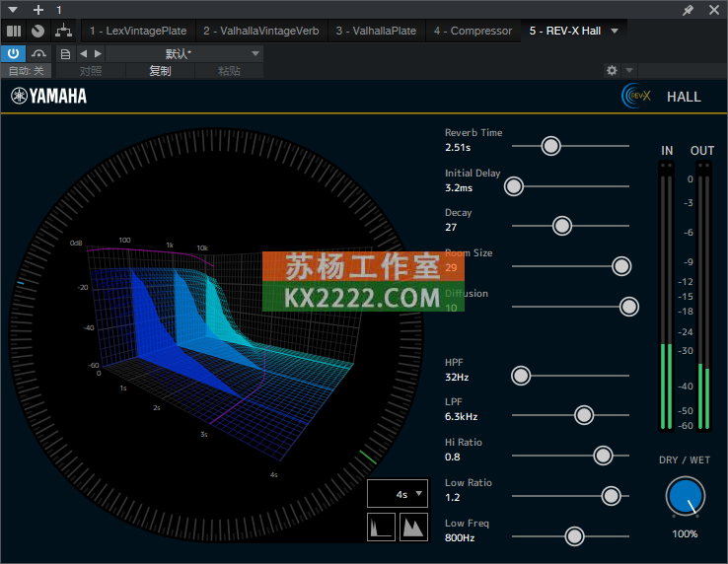Toggle automation 自动: 关 button
This screenshot has height=564, width=728.
click(26, 71)
